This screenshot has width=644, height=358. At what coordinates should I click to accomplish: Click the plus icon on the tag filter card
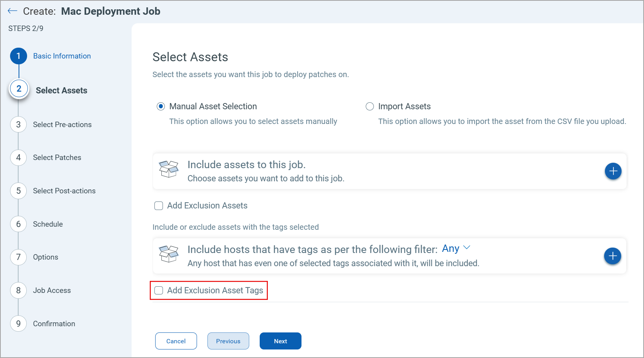click(613, 256)
